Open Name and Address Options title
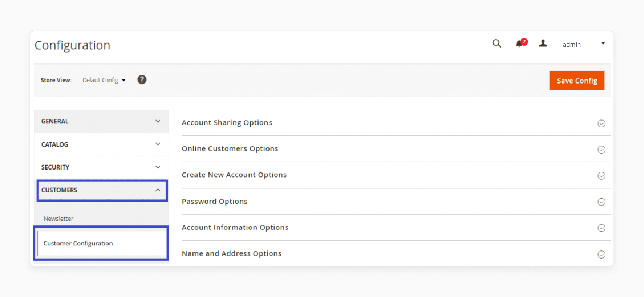Viewport: 644px width, 297px height. click(x=231, y=254)
